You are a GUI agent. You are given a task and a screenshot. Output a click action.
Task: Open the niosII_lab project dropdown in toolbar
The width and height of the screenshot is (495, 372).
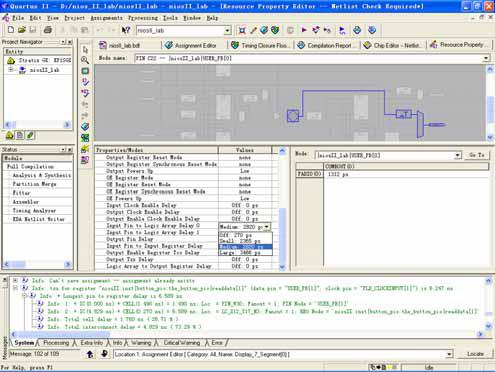click(x=227, y=30)
